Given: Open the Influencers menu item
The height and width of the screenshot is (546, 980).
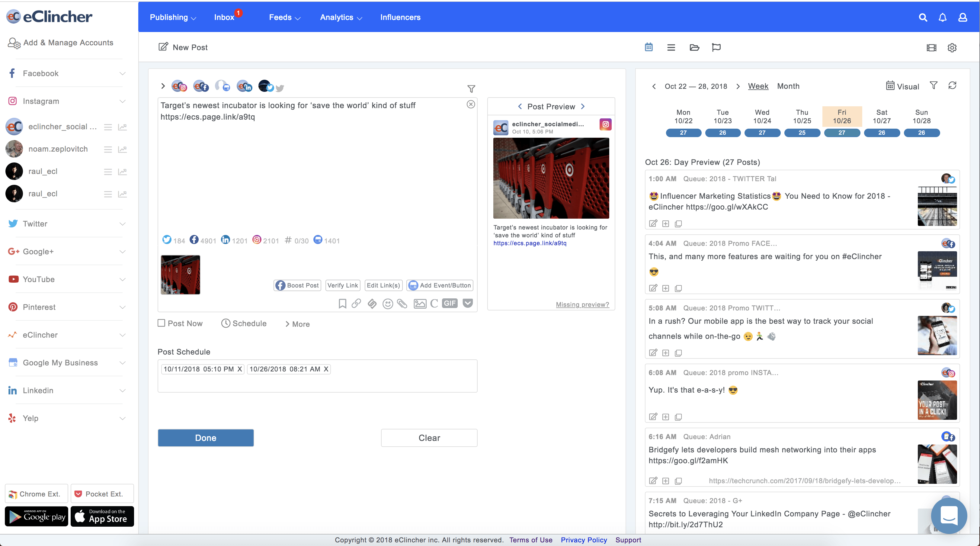Looking at the screenshot, I should coord(400,18).
